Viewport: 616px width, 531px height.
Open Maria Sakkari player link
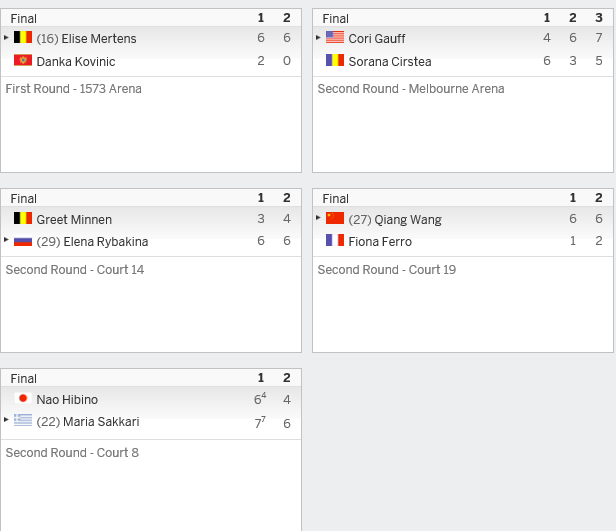coord(101,422)
